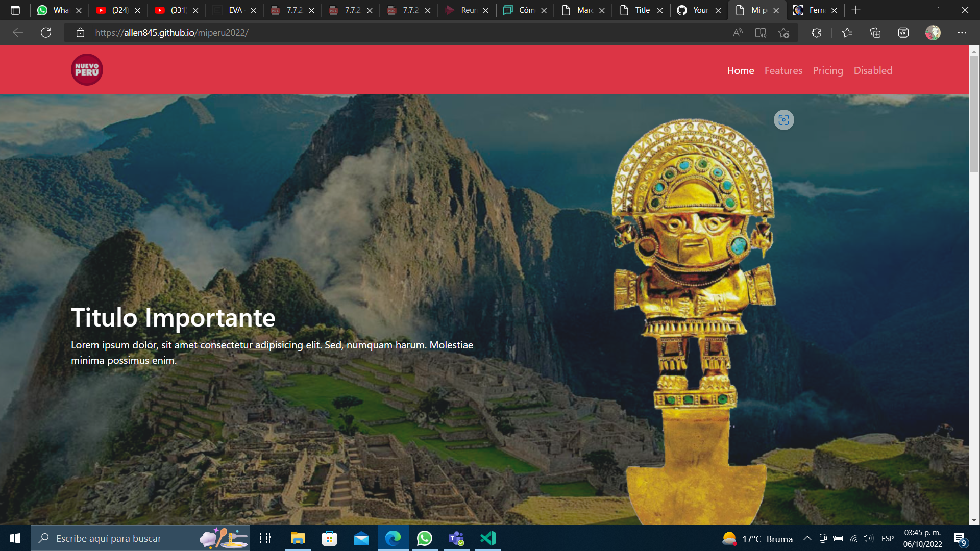Go to the Features nav link

783,70
